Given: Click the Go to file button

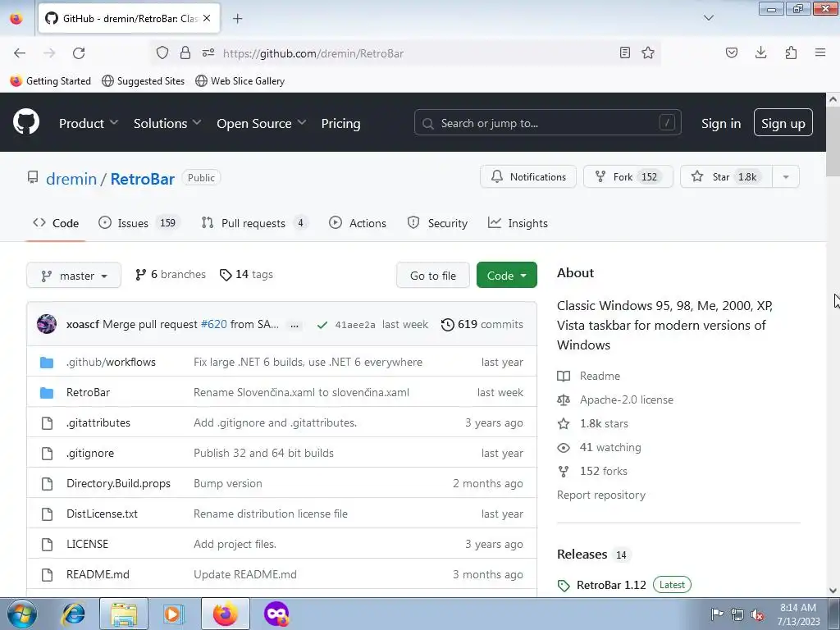Looking at the screenshot, I should click(433, 276).
